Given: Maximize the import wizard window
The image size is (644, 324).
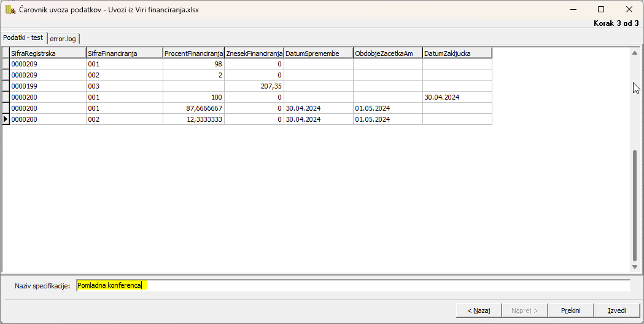Looking at the screenshot, I should coord(601,9).
